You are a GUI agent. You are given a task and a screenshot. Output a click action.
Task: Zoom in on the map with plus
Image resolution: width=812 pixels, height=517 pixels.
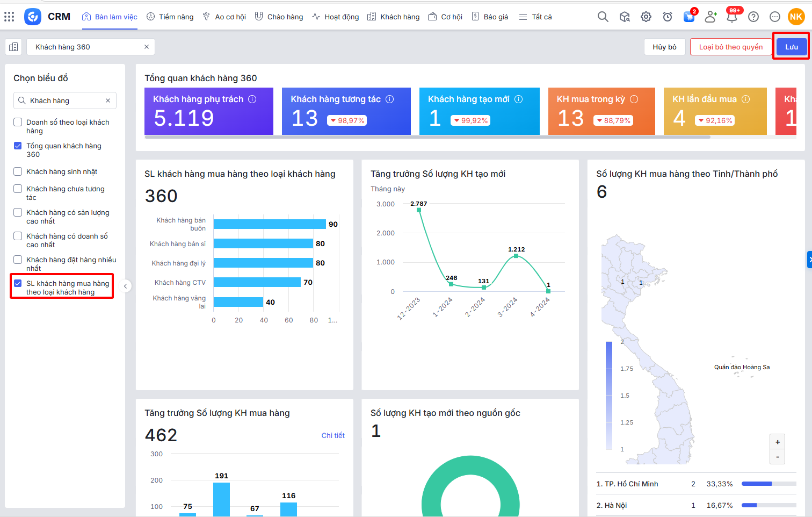777,442
